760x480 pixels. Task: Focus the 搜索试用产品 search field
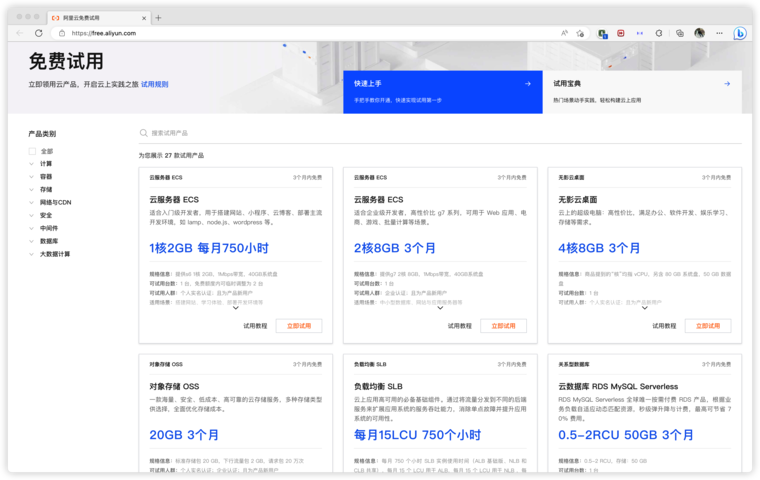point(440,133)
